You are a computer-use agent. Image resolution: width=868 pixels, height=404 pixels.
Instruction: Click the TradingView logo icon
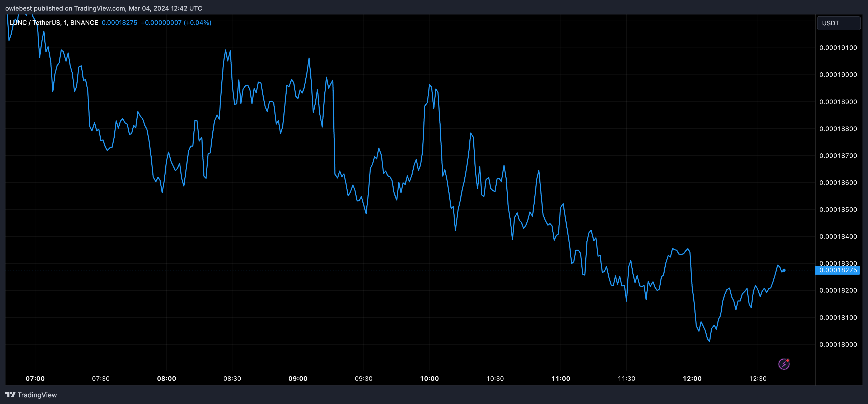pos(10,394)
